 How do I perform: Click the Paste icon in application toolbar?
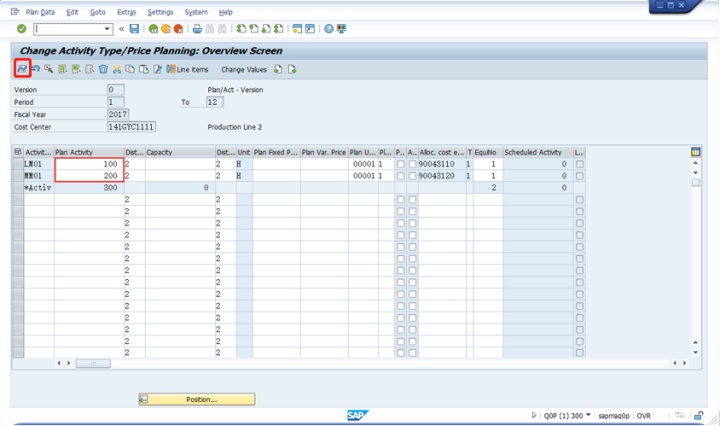[144, 69]
